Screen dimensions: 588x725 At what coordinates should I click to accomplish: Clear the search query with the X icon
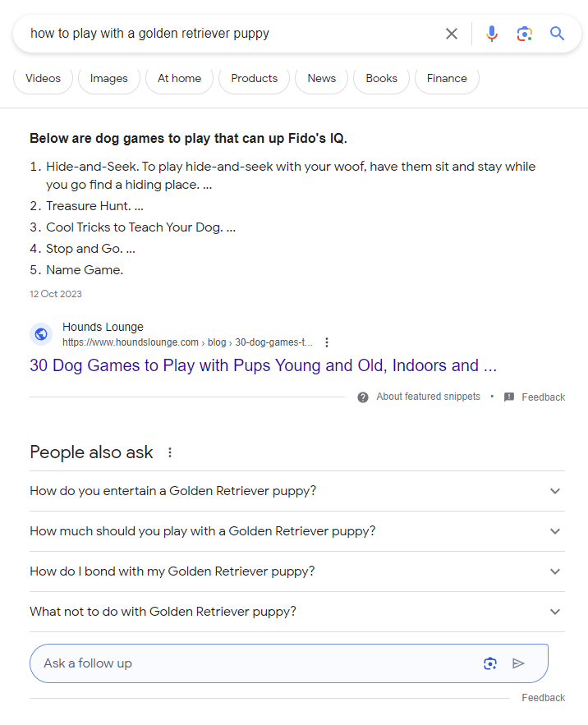pos(451,34)
